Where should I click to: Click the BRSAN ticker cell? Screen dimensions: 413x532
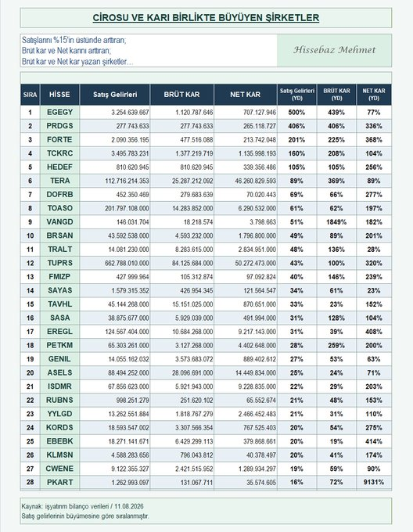[59, 235]
